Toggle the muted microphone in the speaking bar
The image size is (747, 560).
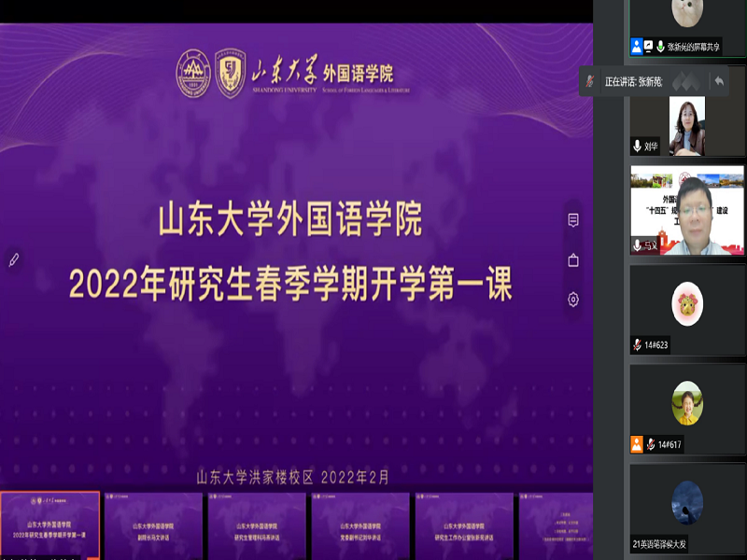(x=590, y=81)
